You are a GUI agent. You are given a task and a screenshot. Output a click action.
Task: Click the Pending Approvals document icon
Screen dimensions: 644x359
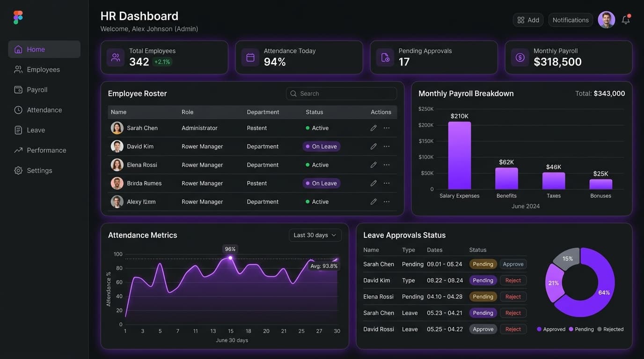pos(385,57)
